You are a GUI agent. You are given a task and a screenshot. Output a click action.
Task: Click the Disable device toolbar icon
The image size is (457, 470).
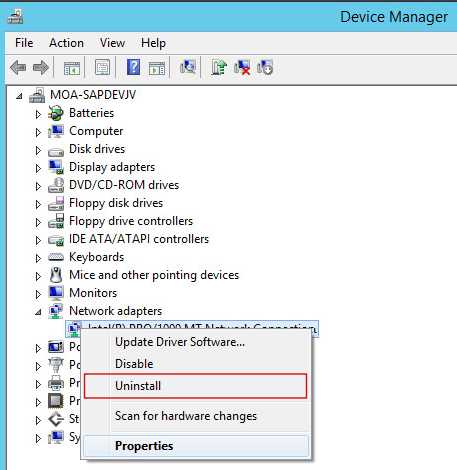click(265, 67)
